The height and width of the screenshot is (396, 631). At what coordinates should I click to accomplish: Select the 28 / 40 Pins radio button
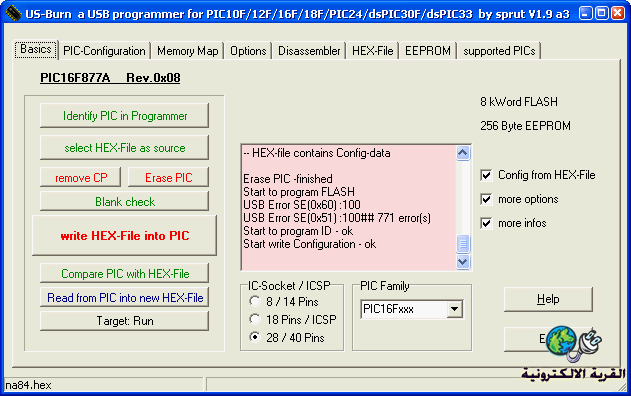pos(255,337)
